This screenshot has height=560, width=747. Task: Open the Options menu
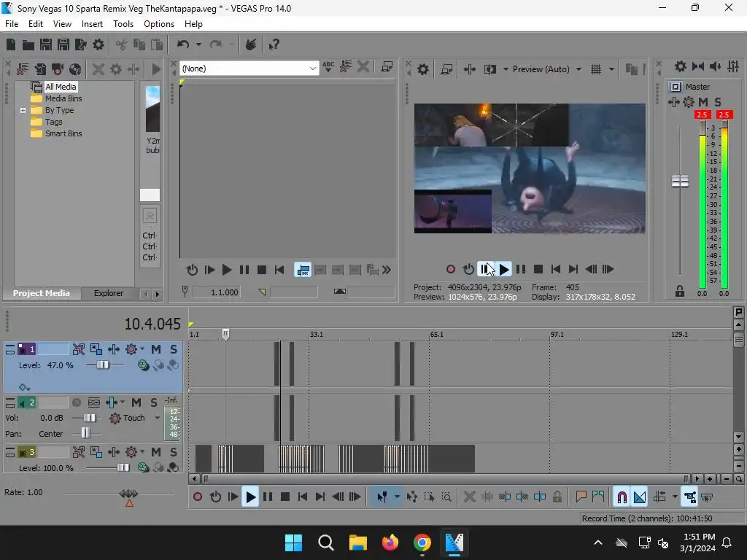pyautogui.click(x=158, y=24)
